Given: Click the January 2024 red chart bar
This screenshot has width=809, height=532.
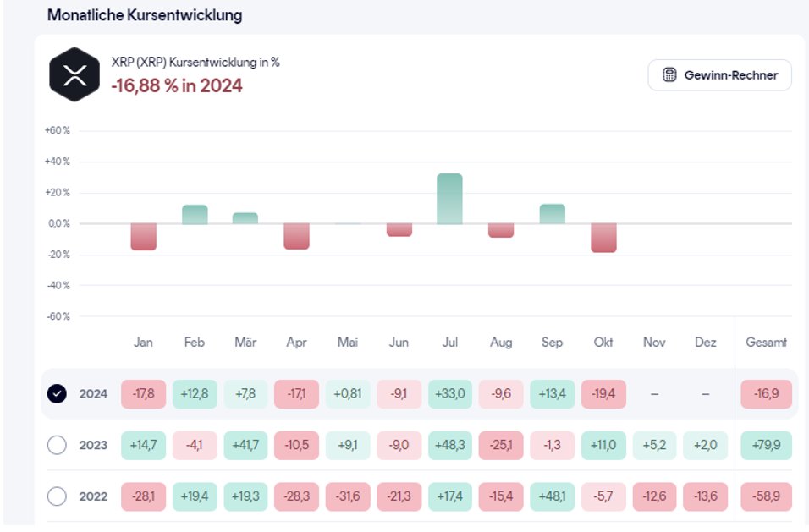Looking at the screenshot, I should point(143,237).
